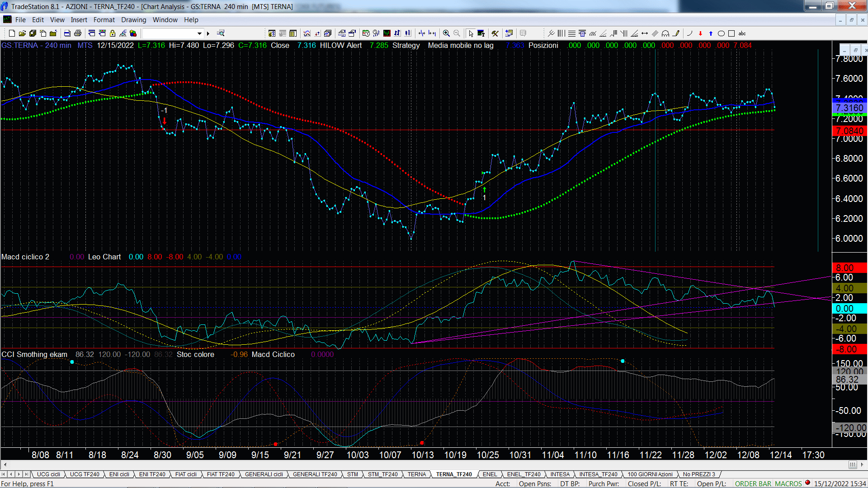
Task: Click the toolbar command input field
Action: [170, 33]
